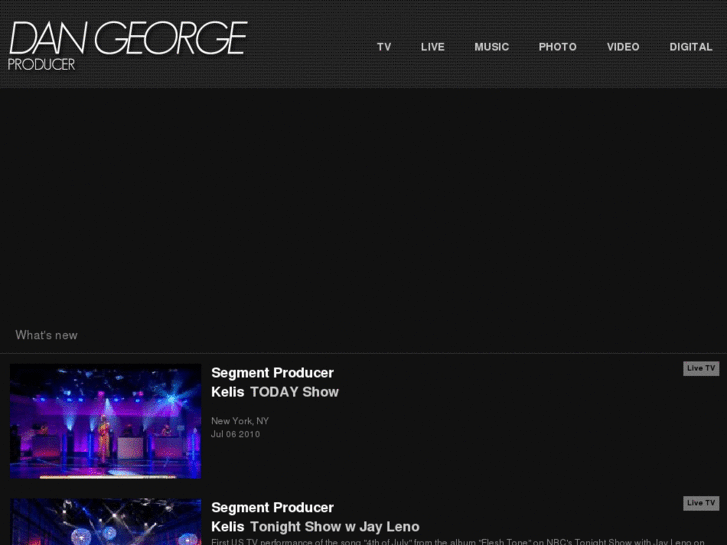Click the Live TV tag on Tonight Show entry
727x545 pixels.
[701, 503]
